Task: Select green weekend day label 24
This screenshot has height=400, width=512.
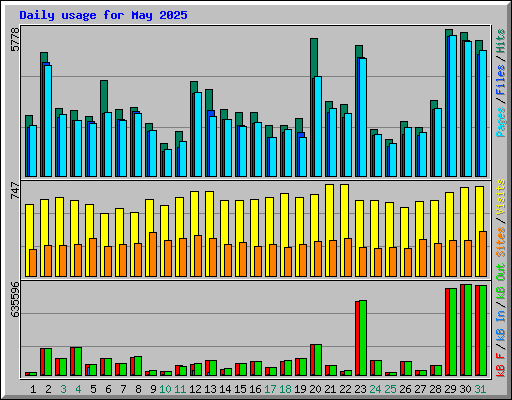Action: click(375, 389)
